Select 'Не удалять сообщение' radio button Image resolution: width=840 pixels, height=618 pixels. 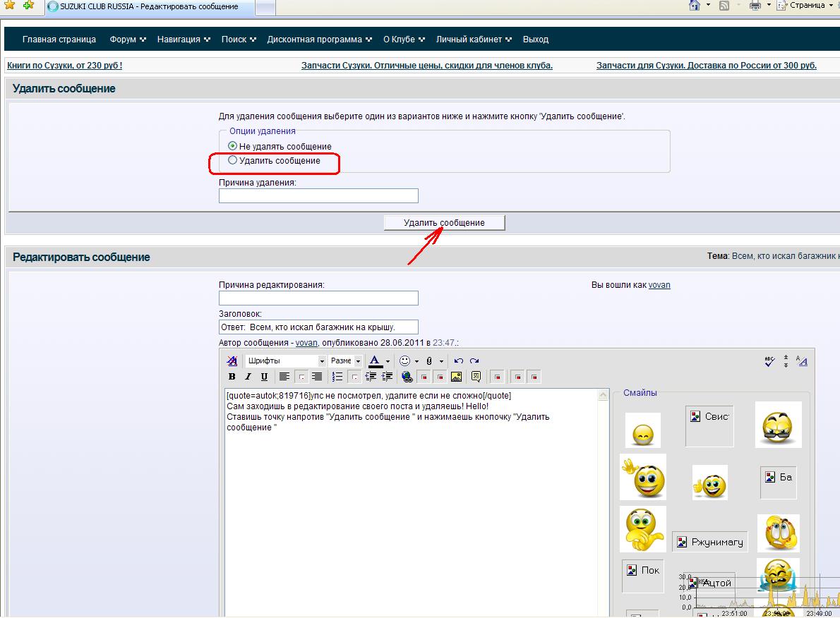(233, 146)
